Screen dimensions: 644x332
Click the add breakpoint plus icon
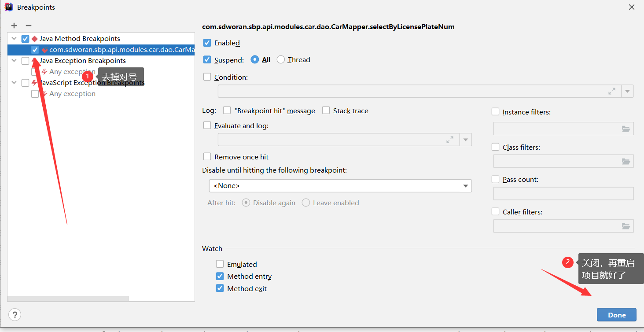[14, 25]
